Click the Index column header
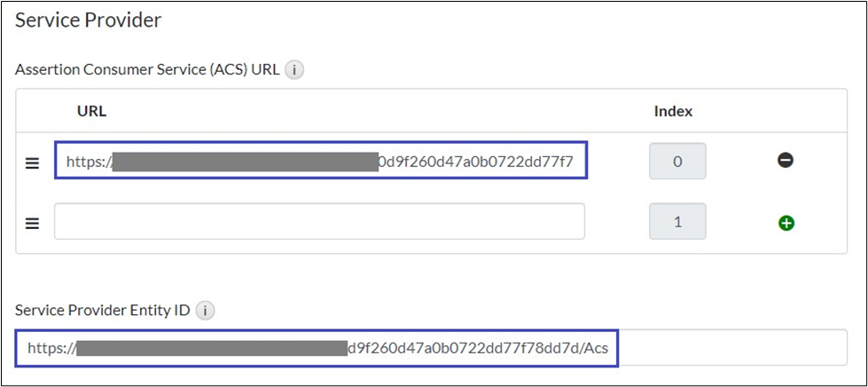This screenshot has width=868, height=387. pyautogui.click(x=673, y=111)
